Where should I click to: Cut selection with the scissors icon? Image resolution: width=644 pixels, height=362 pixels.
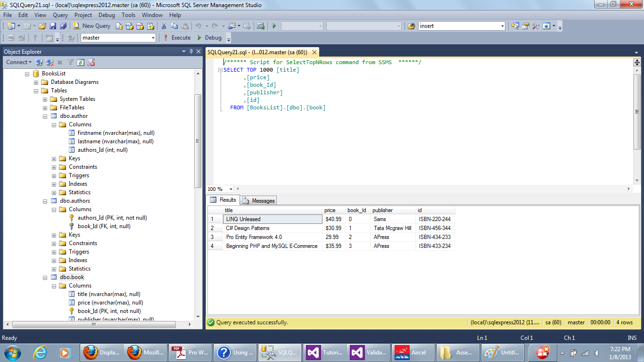pos(164,26)
